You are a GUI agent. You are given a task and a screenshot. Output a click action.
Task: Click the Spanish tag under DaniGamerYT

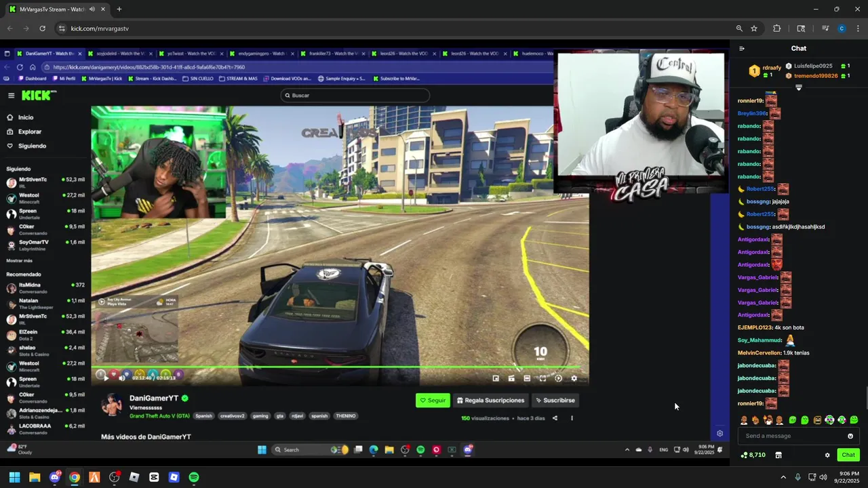point(203,416)
